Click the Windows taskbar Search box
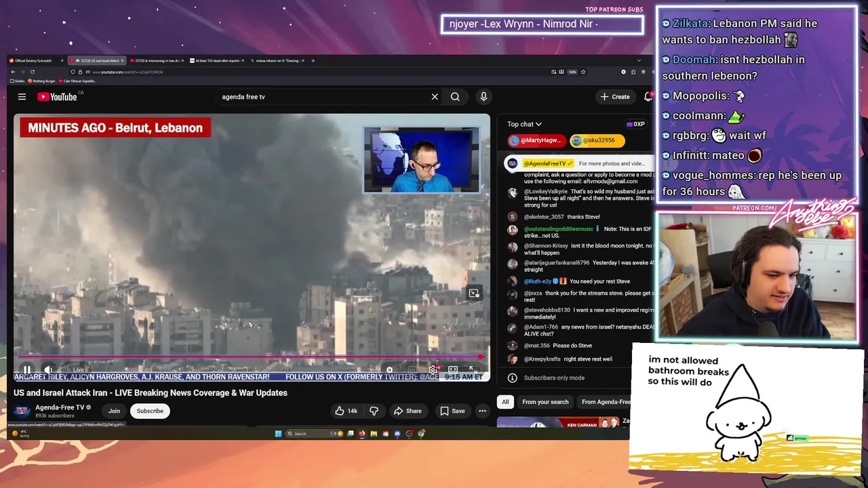The width and height of the screenshot is (868, 488). point(315,434)
